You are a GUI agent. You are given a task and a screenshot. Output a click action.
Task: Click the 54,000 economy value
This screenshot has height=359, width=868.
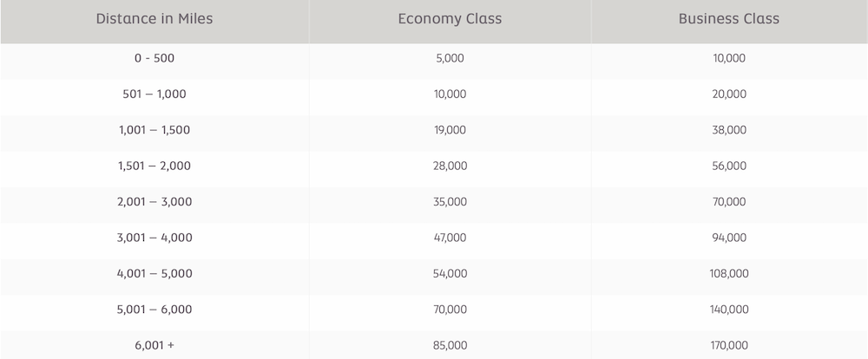click(450, 274)
